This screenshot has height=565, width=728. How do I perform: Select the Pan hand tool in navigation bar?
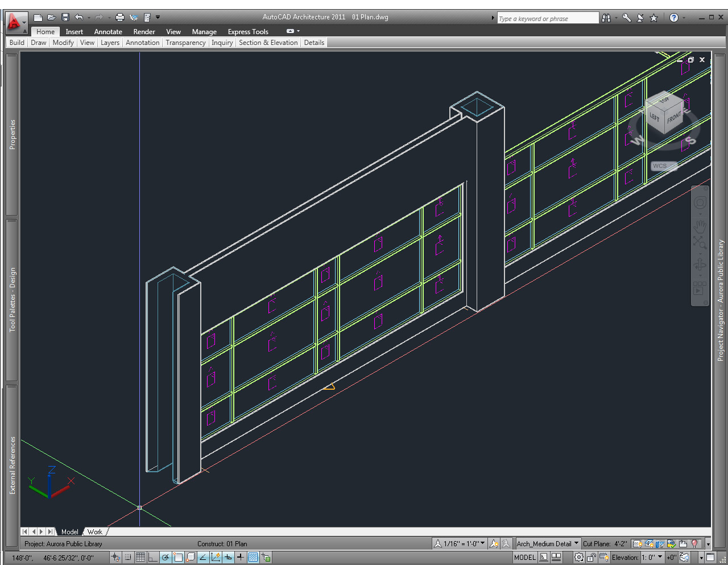coord(700,226)
